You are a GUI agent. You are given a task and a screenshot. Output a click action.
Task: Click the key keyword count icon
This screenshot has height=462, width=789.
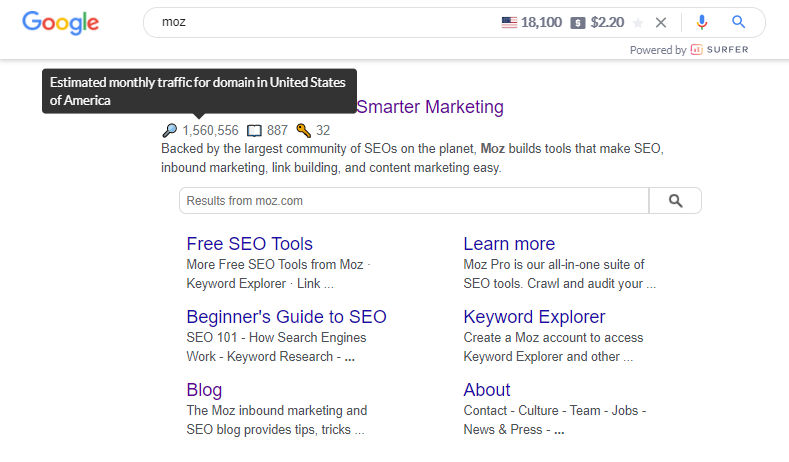pyautogui.click(x=303, y=130)
